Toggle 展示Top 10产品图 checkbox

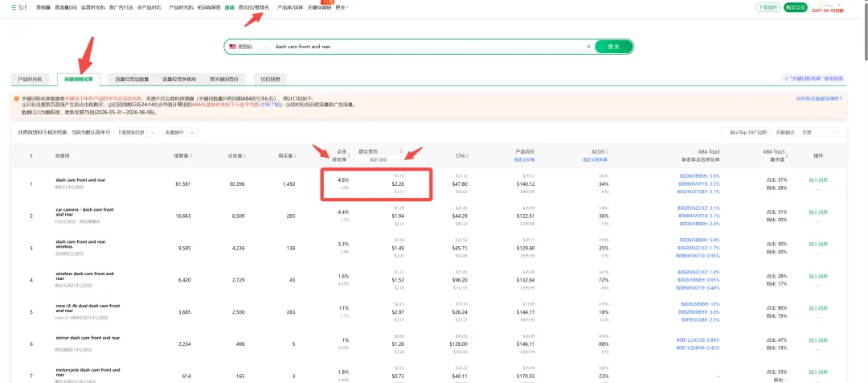click(725, 133)
